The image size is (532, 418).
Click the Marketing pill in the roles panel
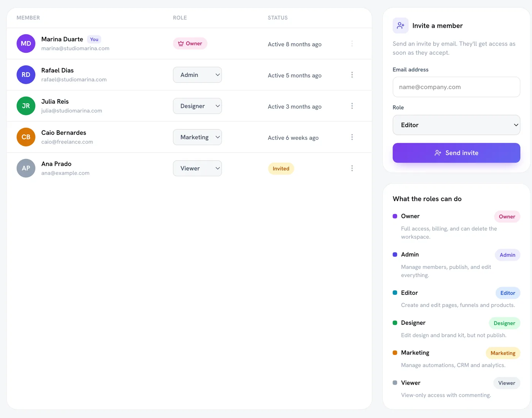click(x=503, y=353)
